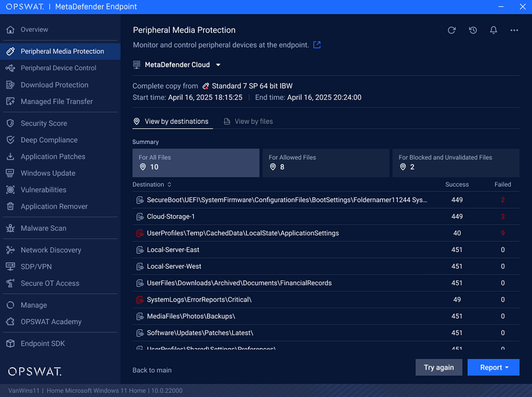Click the Back to main link
Screen dimensions: 532x397
coord(152,370)
